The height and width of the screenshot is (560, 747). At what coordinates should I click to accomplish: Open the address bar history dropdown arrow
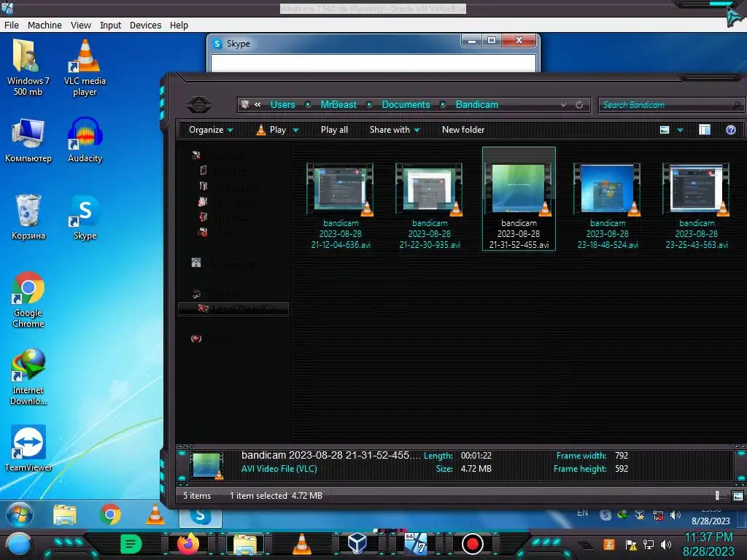point(564,104)
